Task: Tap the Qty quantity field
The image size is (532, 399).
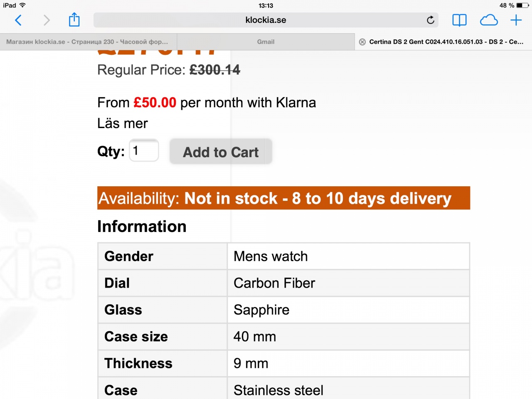Action: 144,150
